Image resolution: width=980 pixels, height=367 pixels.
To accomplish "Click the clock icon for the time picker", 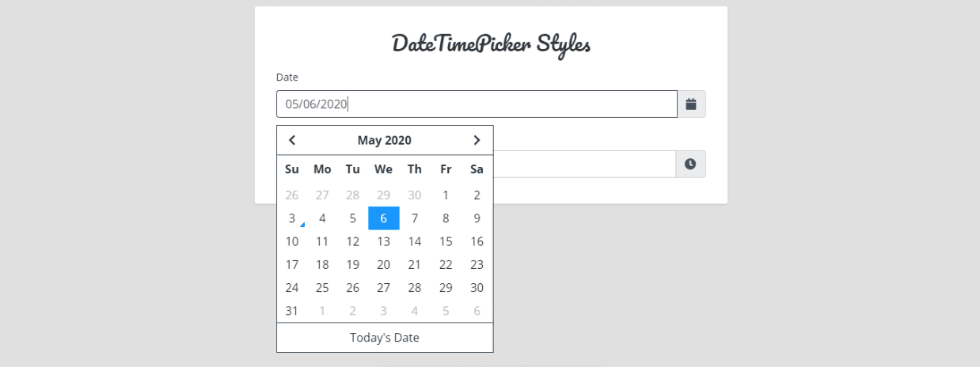I will tap(690, 164).
